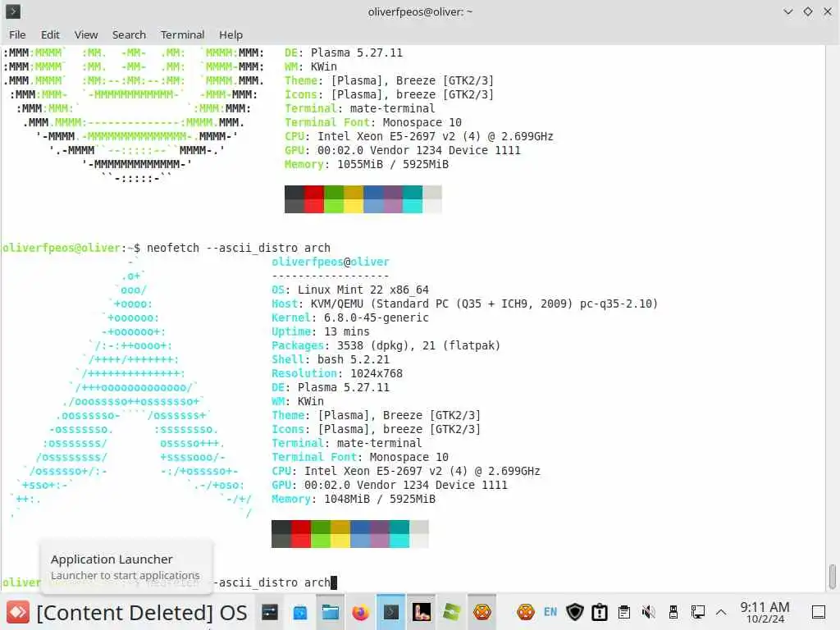
Task: Click the EN keyboard layout indicator
Action: click(550, 612)
